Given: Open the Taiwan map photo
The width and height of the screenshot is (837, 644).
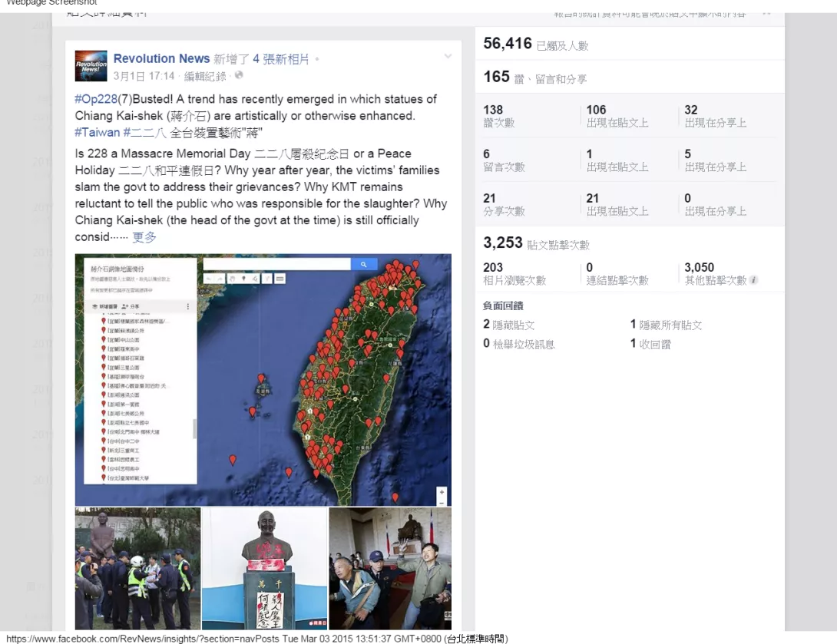Looking at the screenshot, I should (x=263, y=379).
